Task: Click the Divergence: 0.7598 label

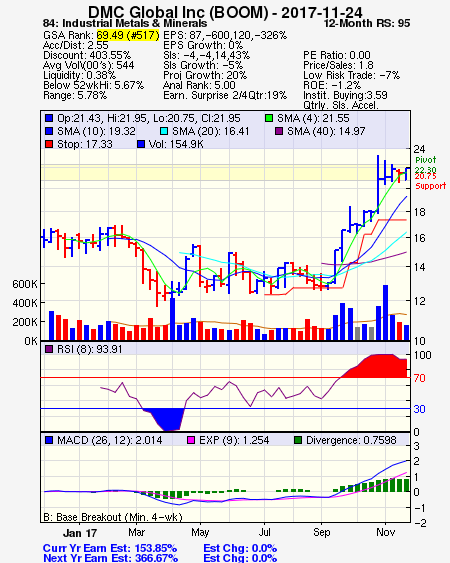Action: click(351, 440)
